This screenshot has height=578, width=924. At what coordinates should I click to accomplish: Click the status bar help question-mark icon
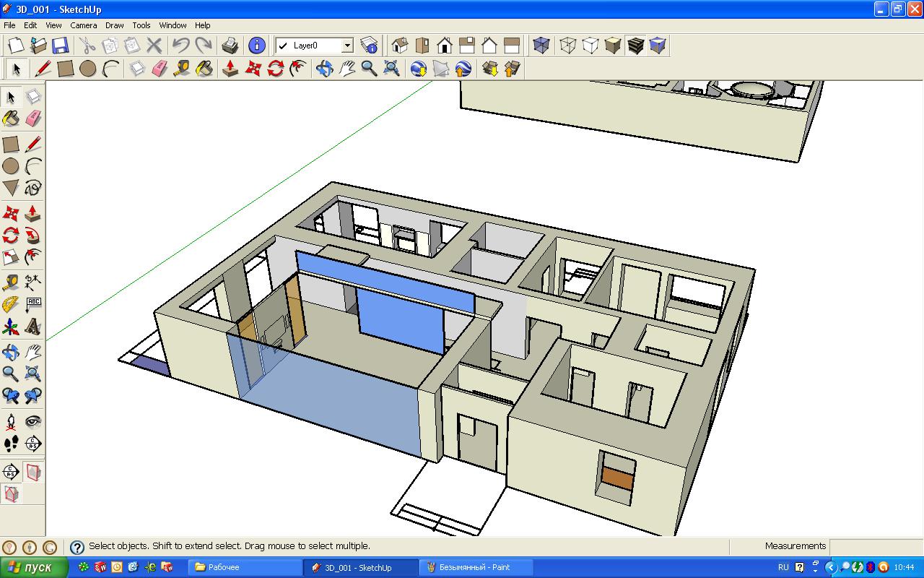[x=77, y=547]
